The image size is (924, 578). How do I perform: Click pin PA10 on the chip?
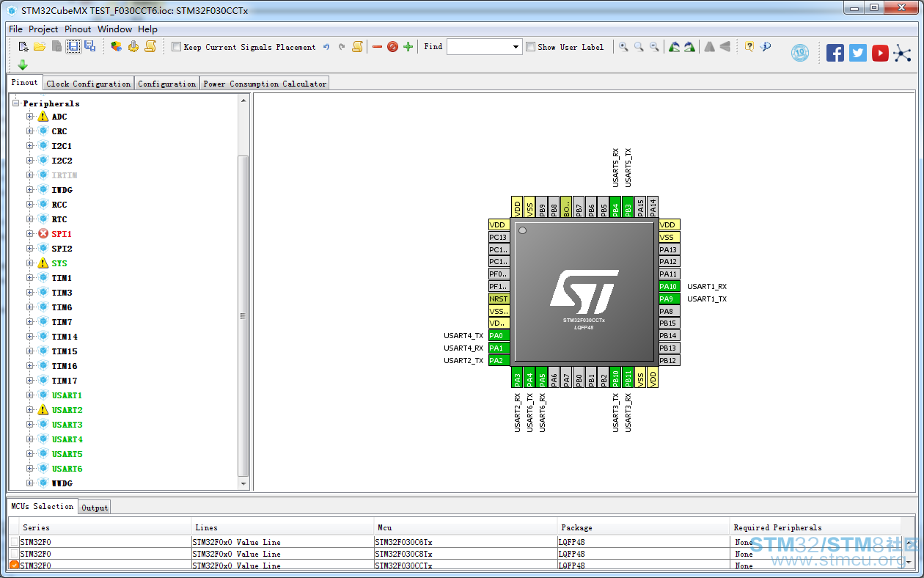click(x=670, y=286)
